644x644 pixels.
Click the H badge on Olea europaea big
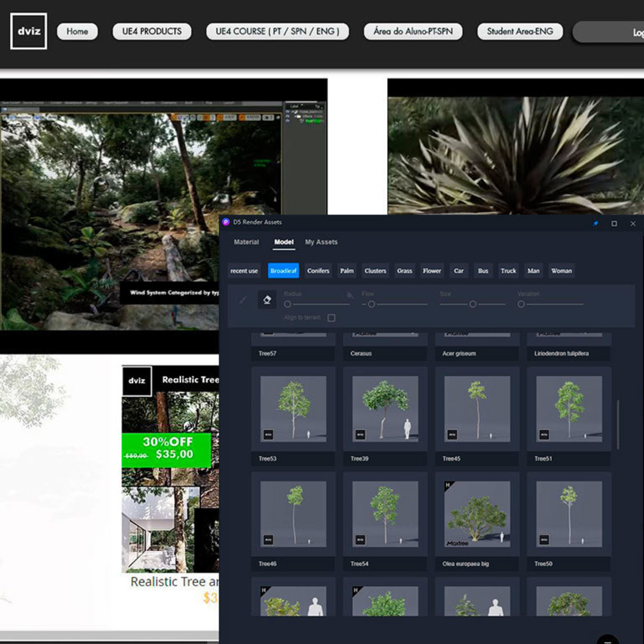click(447, 486)
